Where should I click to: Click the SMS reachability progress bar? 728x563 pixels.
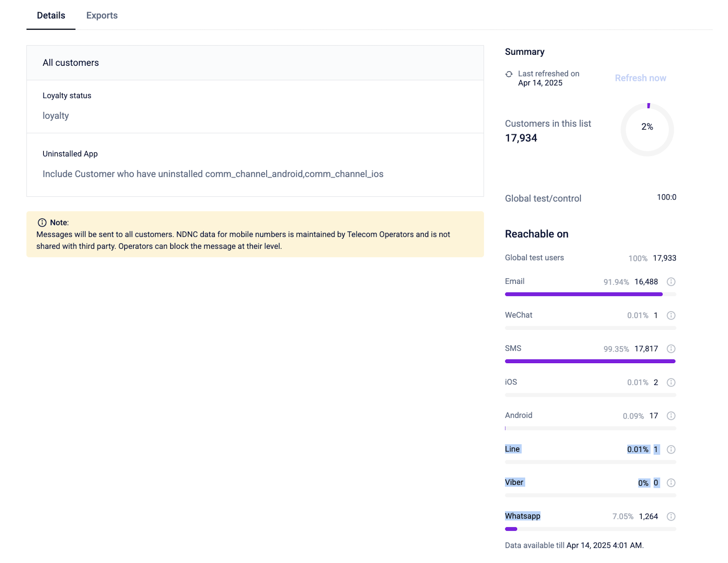(590, 361)
